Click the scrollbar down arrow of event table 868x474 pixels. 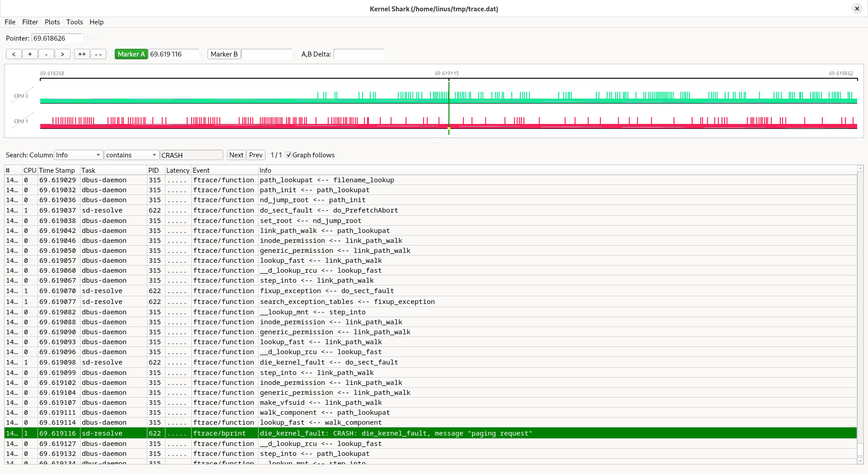860,461
